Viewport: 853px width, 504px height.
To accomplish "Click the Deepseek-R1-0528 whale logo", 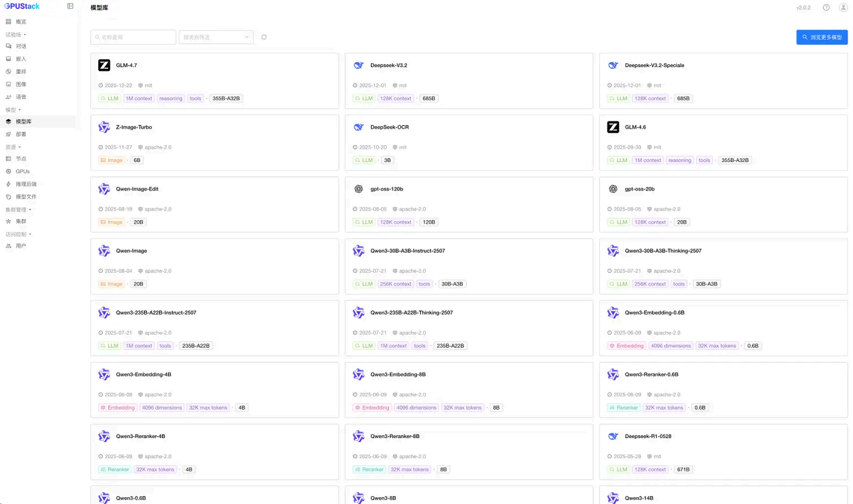I will [613, 436].
